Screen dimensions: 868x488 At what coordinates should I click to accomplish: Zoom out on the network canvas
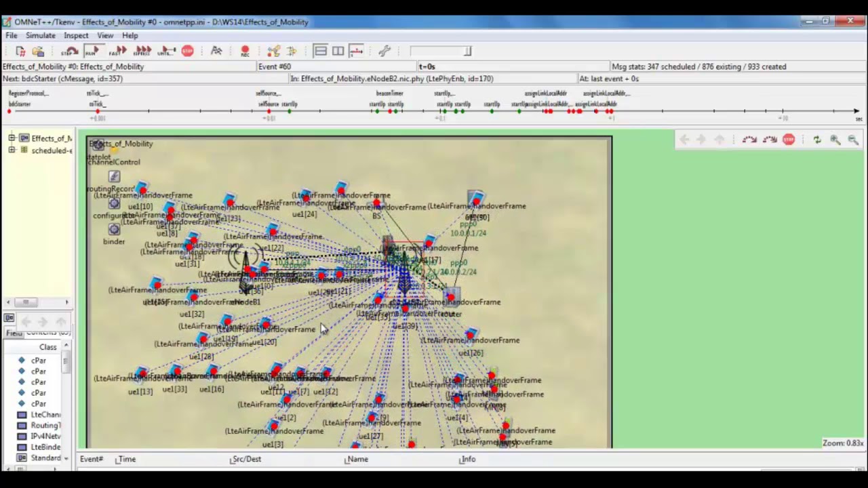pyautogui.click(x=853, y=140)
